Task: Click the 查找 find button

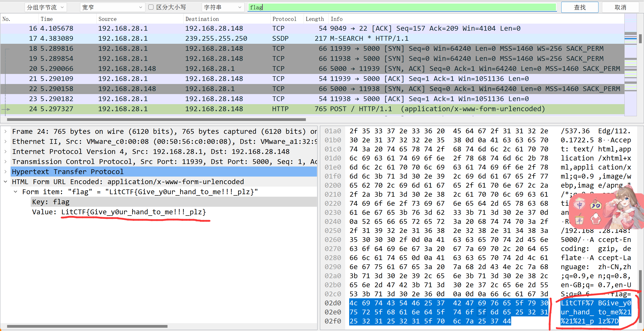Action: click(579, 7)
